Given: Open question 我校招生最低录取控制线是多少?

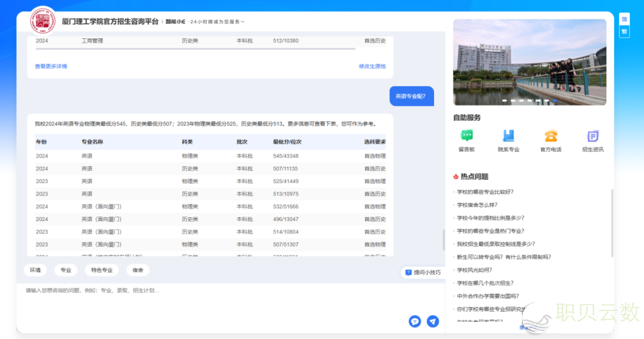Looking at the screenshot, I should 496,244.
